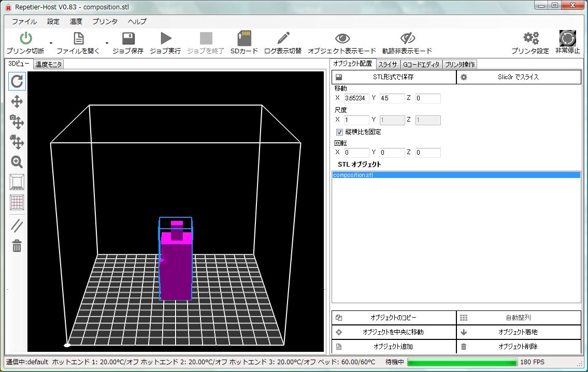Screen dimensions: 588x372
Task: Click the オブジェクト着地 button
Action: pos(519,332)
